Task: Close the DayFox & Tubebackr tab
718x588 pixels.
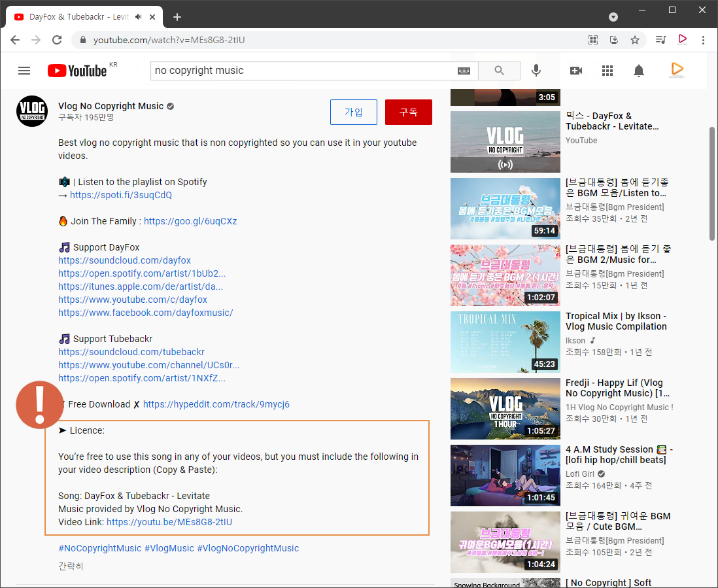Action: tap(152, 17)
